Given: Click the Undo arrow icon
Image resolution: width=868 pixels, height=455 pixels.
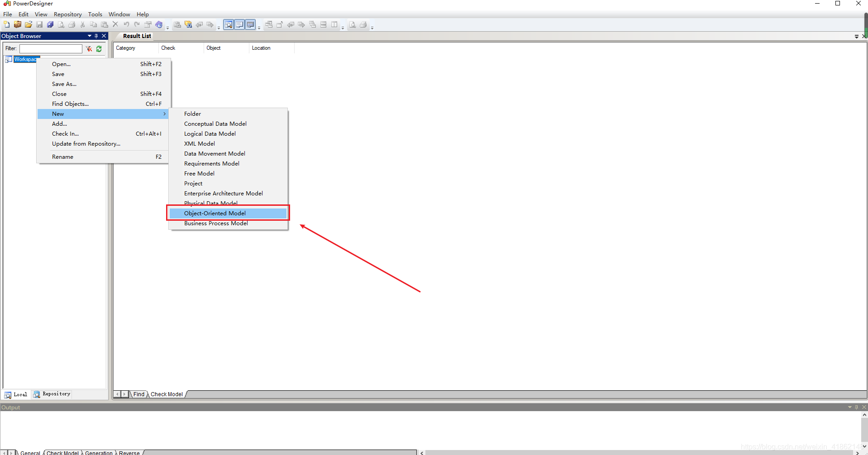Looking at the screenshot, I should point(126,24).
